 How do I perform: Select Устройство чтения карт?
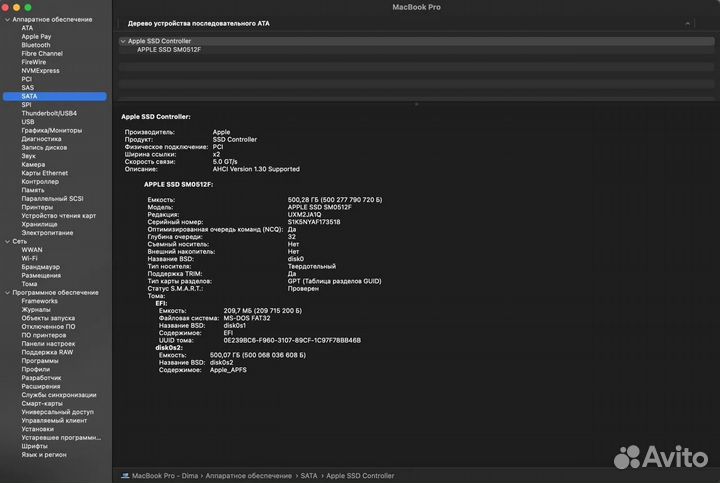pyautogui.click(x=59, y=216)
